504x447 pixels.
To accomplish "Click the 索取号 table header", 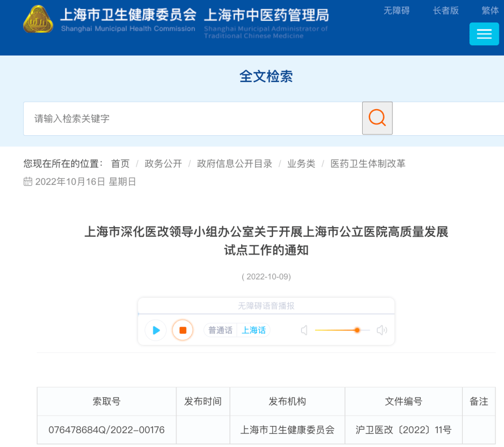I will click(106, 401).
